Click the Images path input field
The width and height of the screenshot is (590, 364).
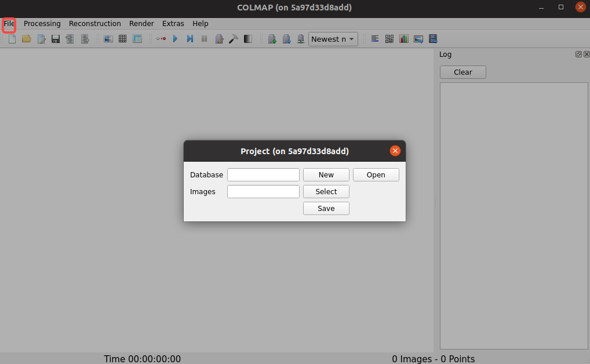pos(263,192)
